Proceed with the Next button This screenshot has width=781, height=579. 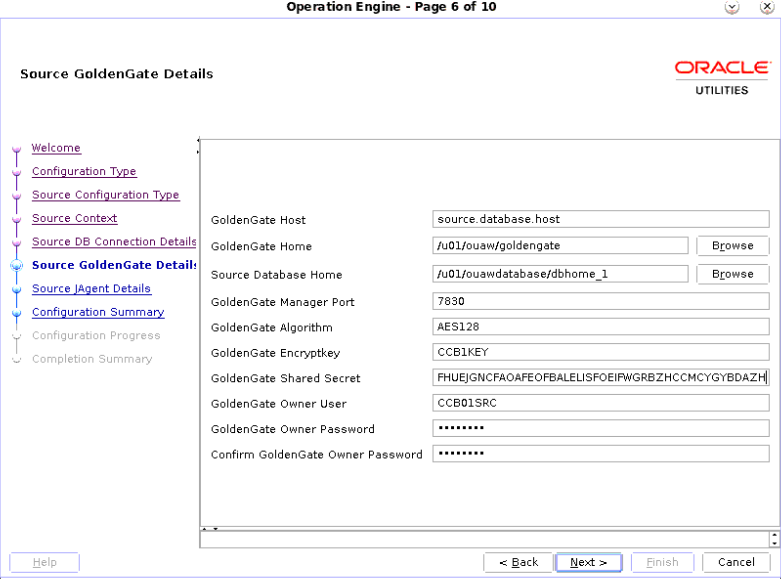(589, 562)
